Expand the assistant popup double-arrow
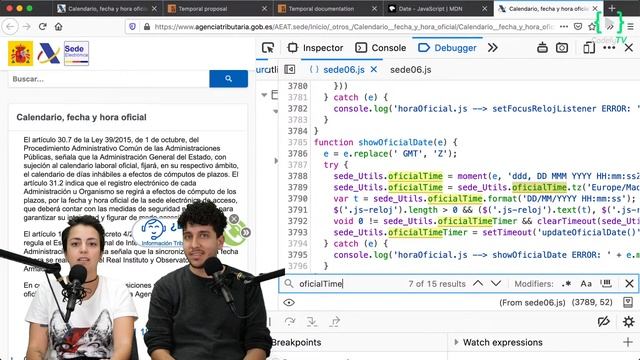Image resolution: width=640 pixels, height=360 pixels. pos(246,233)
